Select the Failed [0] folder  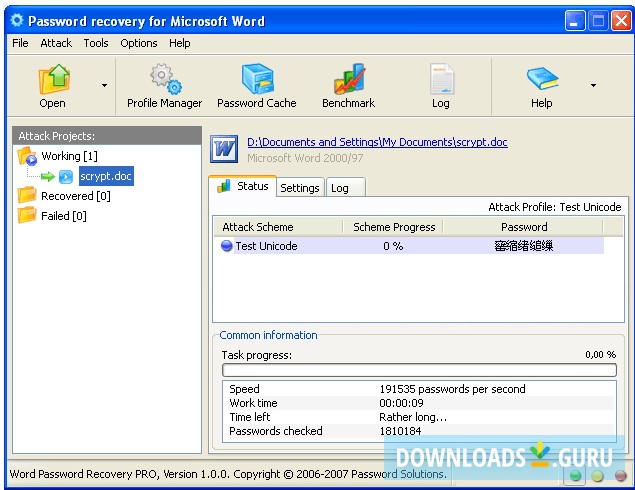click(64, 216)
